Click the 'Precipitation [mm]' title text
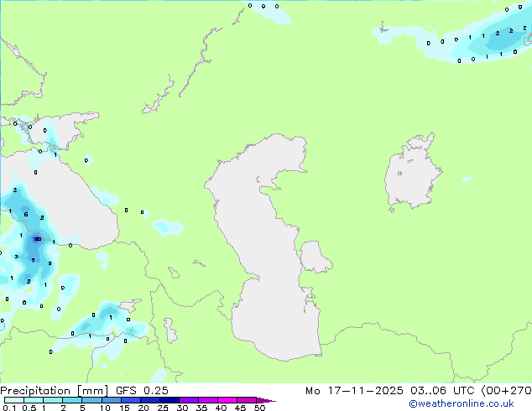The image size is (532, 411). click(x=54, y=391)
